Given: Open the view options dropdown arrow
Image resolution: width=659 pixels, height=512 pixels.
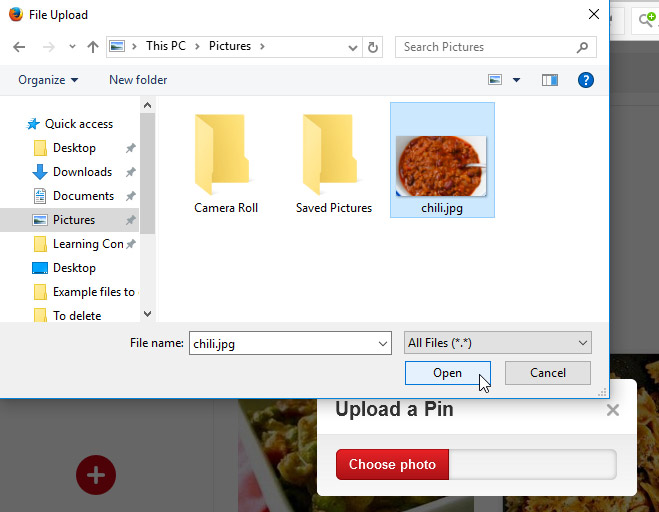Looking at the screenshot, I should [x=517, y=80].
